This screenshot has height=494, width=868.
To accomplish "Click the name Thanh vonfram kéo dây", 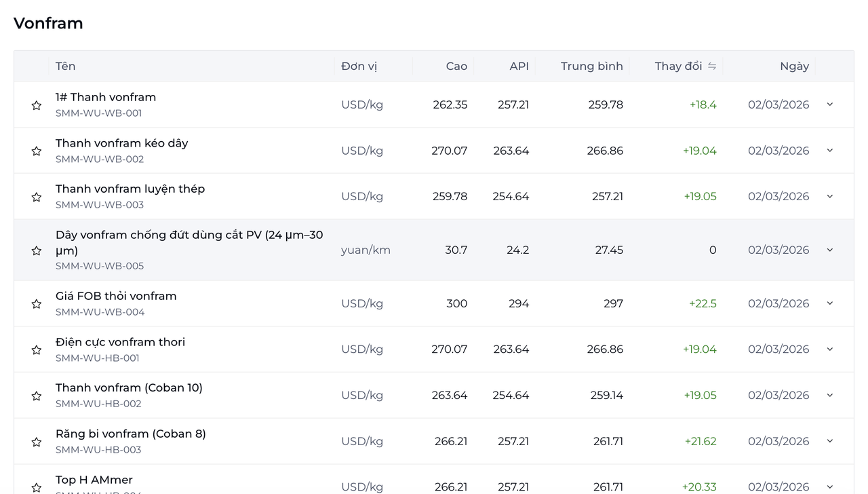I will pyautogui.click(x=122, y=143).
